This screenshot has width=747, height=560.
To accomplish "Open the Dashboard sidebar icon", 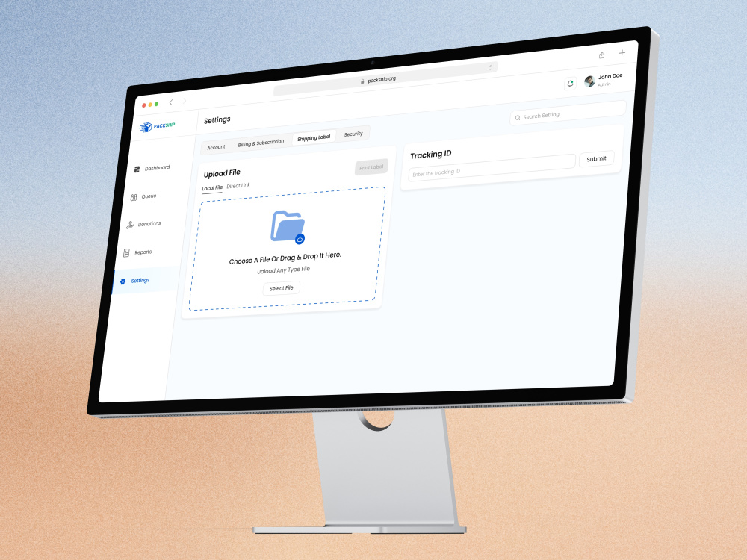I will (137, 169).
